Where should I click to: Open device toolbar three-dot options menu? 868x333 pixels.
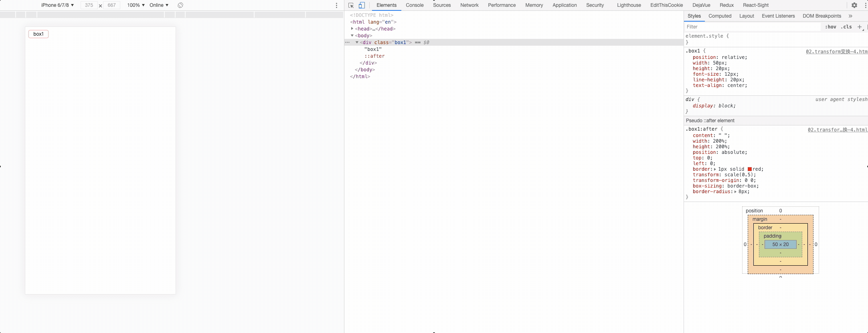336,5
